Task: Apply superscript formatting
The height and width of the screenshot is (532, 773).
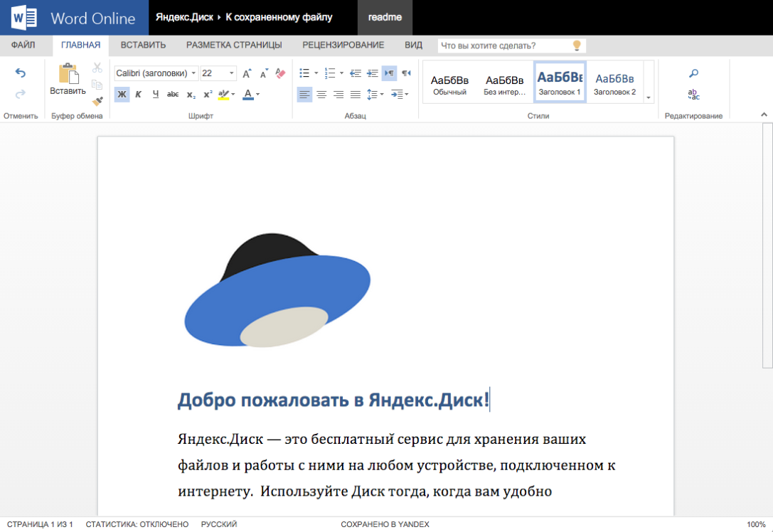Action: (x=208, y=95)
